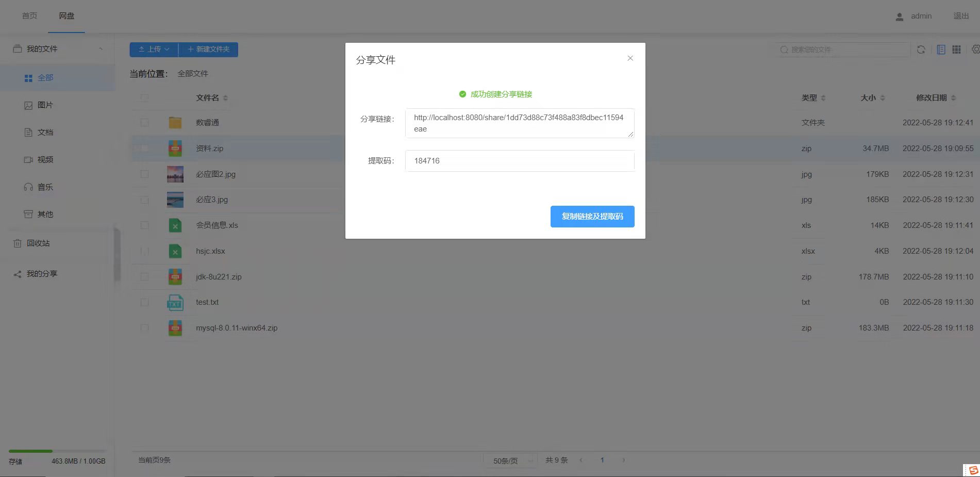
Task: Click the 退出 link
Action: click(x=961, y=16)
